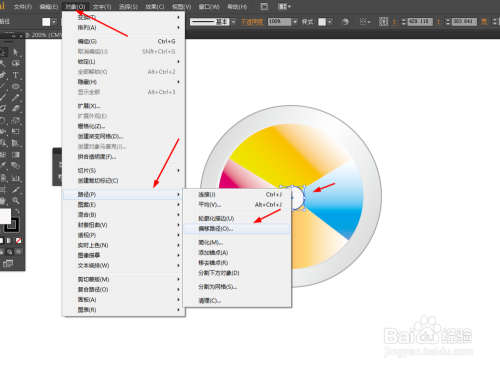Select the Type (T) tool
Viewport: 500px width, 369px height.
pyautogui.click(x=16, y=75)
